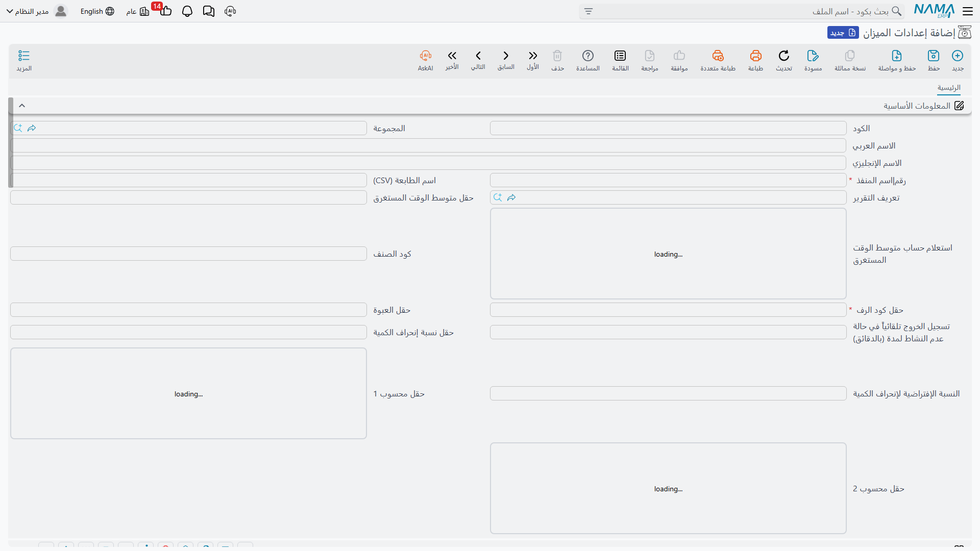The image size is (980, 551).
Task: Click the حقل كود الرف input field
Action: pos(668,310)
